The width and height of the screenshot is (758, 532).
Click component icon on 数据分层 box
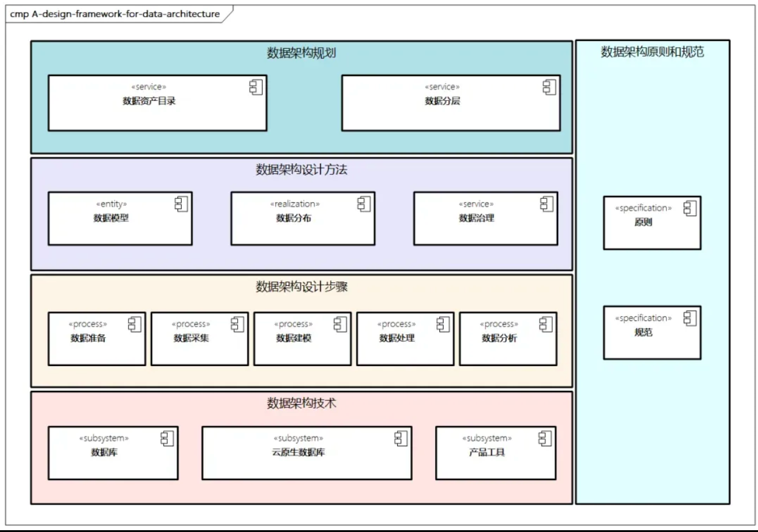[549, 87]
